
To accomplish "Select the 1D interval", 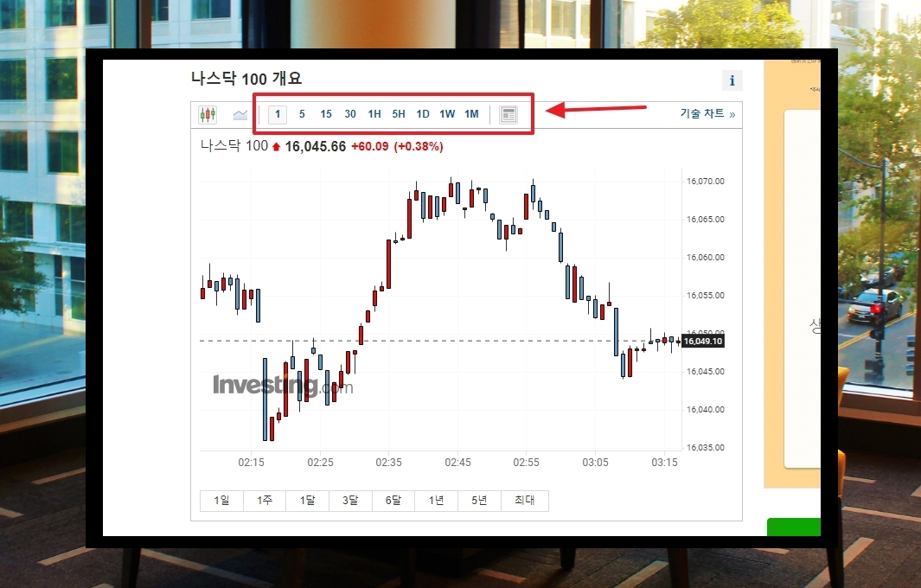I will pos(423,114).
